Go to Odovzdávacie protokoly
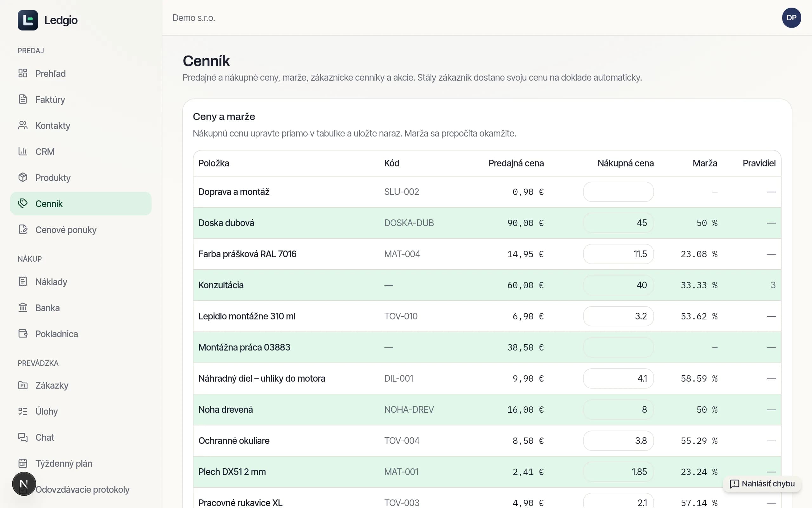 [x=82, y=490]
